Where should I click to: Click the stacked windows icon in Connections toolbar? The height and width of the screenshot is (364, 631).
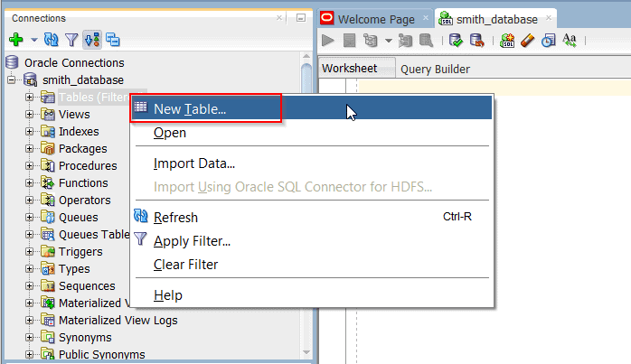point(113,40)
